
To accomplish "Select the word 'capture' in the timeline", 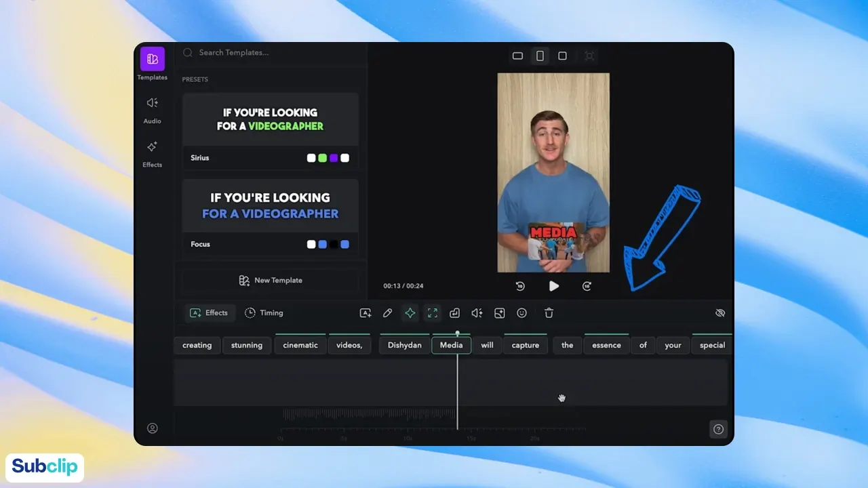I will (x=526, y=346).
